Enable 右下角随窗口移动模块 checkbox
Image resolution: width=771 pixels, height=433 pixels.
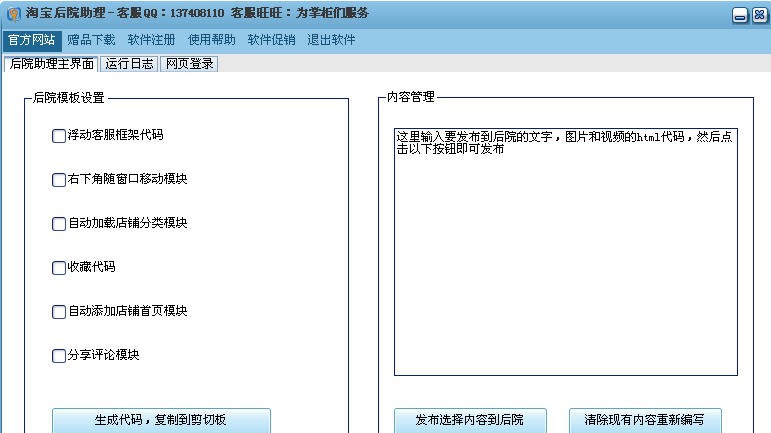pyautogui.click(x=59, y=179)
